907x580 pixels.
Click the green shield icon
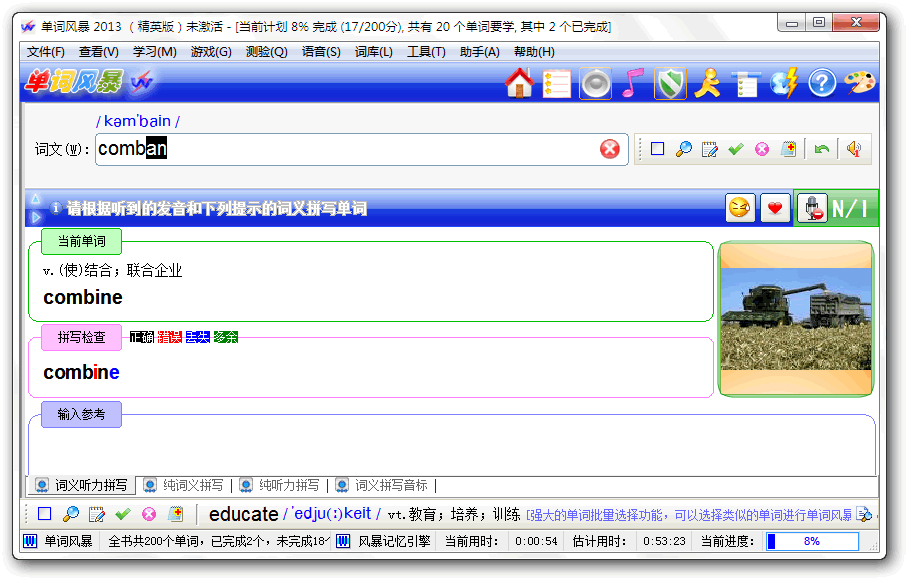pos(670,84)
